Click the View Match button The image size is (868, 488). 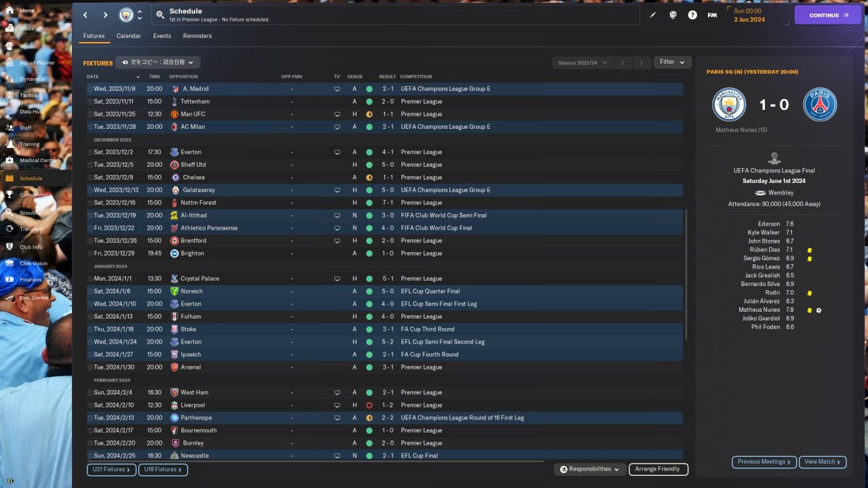coord(823,462)
